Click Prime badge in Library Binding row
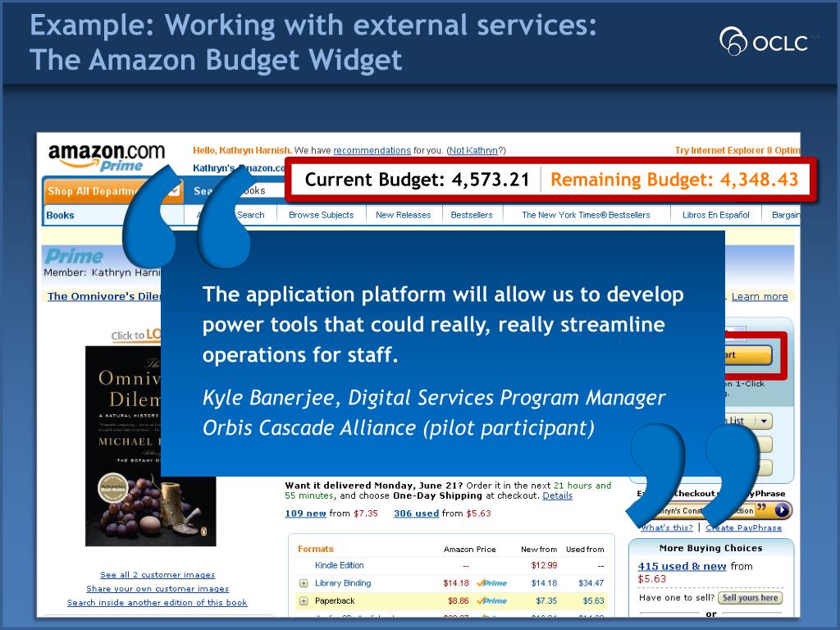This screenshot has height=630, width=840. tap(491, 583)
